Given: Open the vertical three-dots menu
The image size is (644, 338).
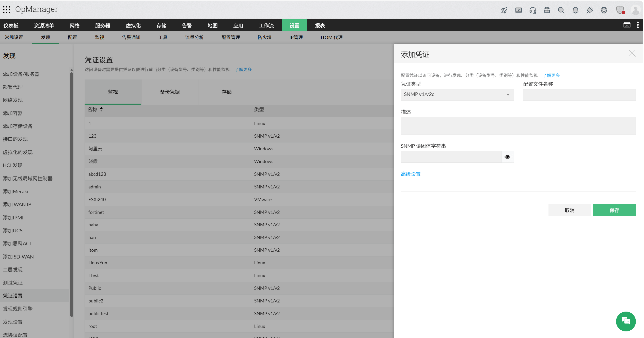Looking at the screenshot, I should pyautogui.click(x=638, y=25).
